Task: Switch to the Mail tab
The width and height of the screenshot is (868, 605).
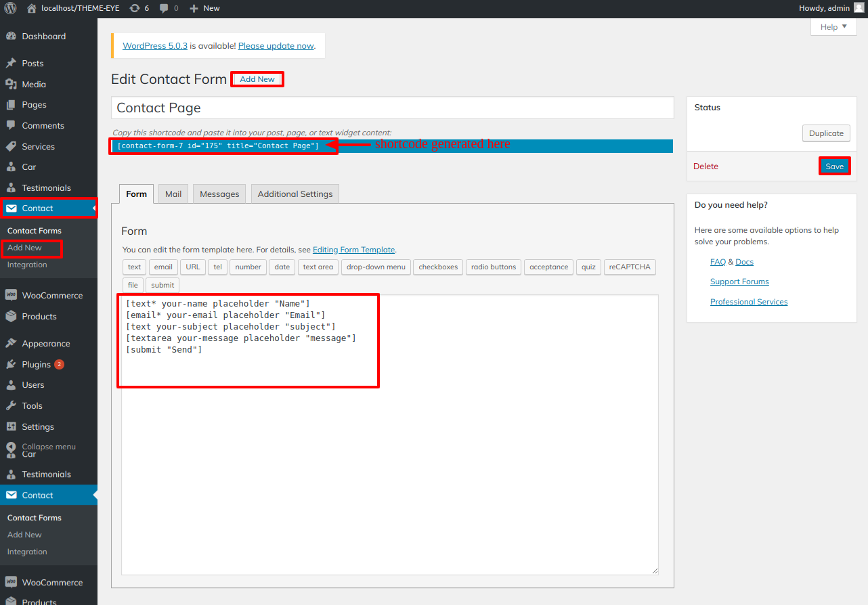Action: click(173, 194)
